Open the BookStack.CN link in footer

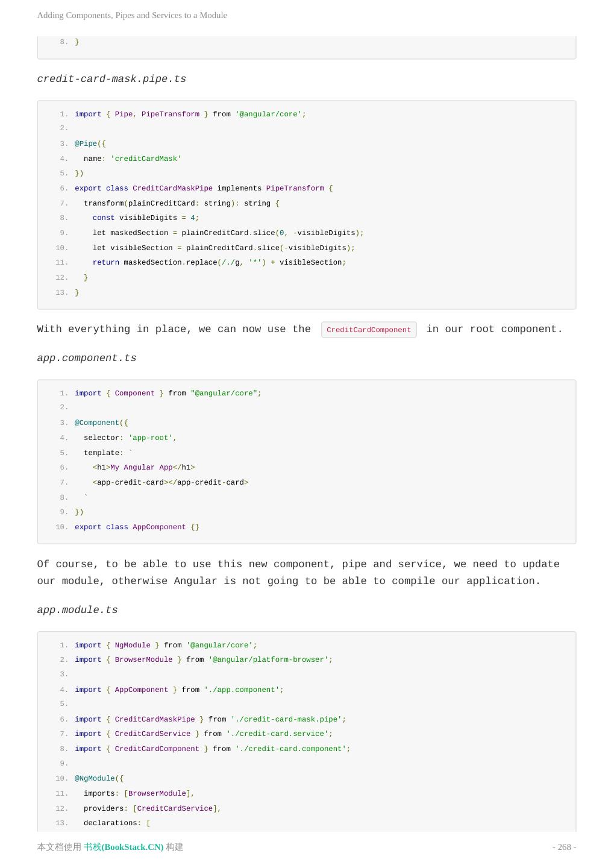point(124,847)
